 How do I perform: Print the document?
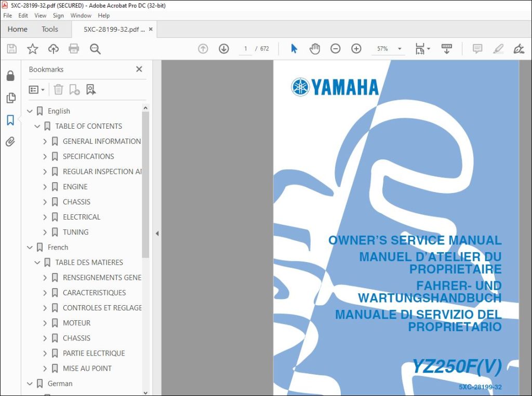[74, 49]
